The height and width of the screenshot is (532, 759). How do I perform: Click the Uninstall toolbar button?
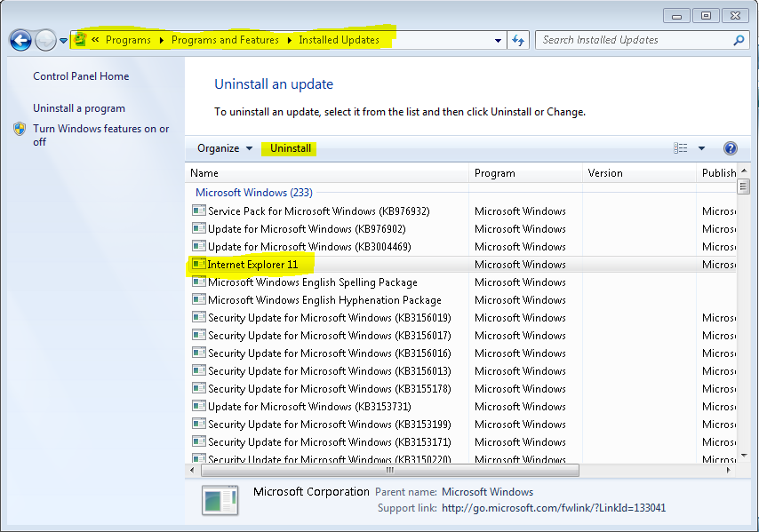click(291, 148)
